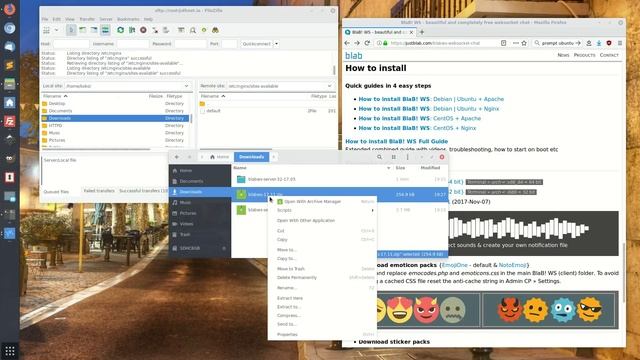This screenshot has height=360, width=640.
Task: Toggle the remote directory tree in FileZilla
Action: (94, 30)
